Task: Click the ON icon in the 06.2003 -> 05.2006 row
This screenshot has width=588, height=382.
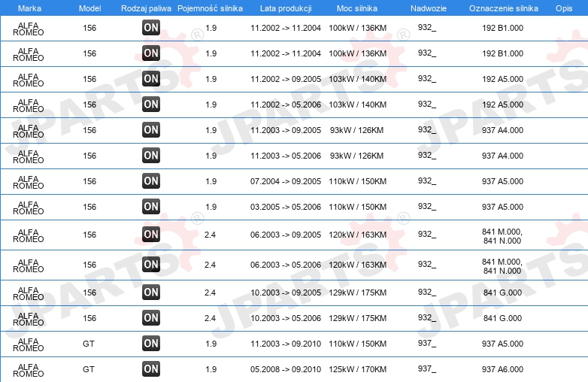Action: [151, 264]
